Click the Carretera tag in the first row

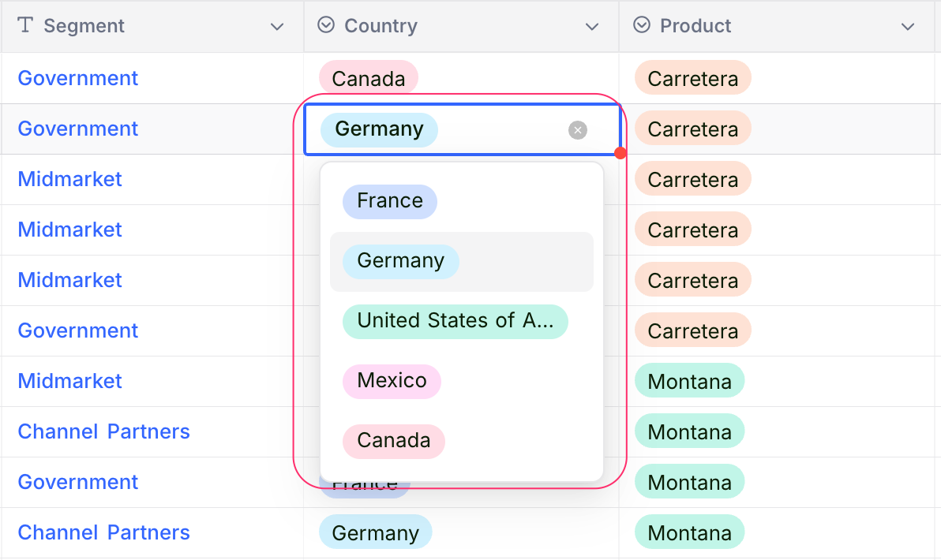point(692,78)
